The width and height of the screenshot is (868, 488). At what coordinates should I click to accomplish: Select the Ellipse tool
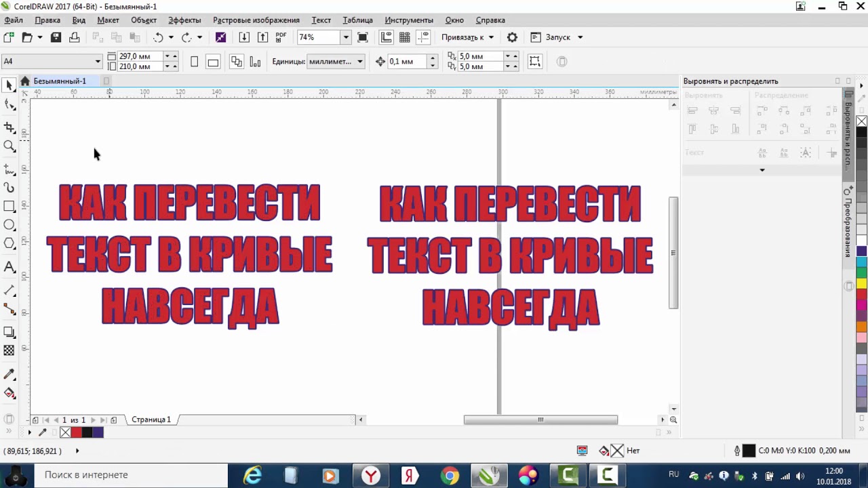point(9,224)
